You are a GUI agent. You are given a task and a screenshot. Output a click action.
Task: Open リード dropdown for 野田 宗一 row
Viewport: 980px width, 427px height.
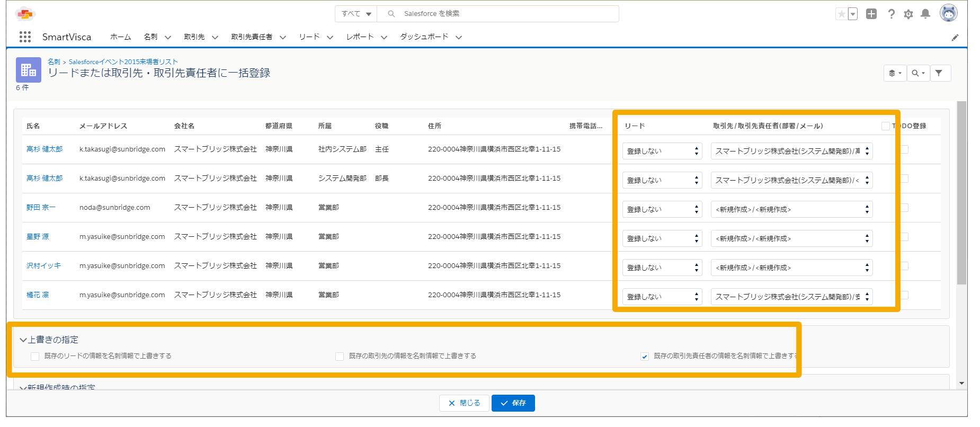pyautogui.click(x=662, y=209)
